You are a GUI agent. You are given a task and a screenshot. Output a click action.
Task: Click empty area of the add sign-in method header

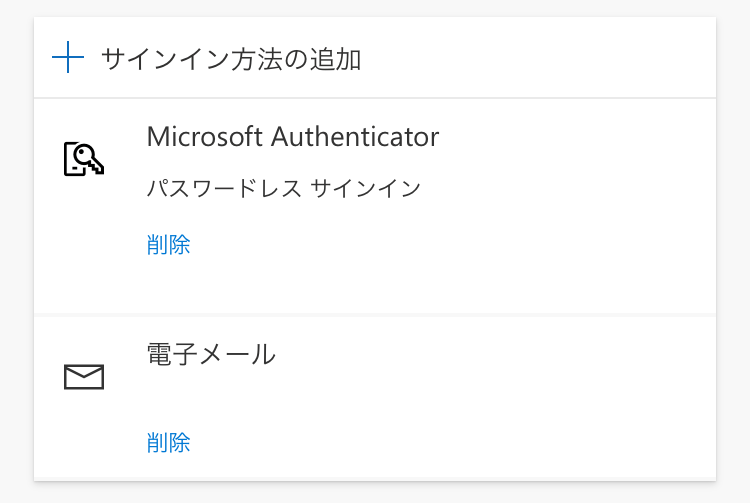536,58
